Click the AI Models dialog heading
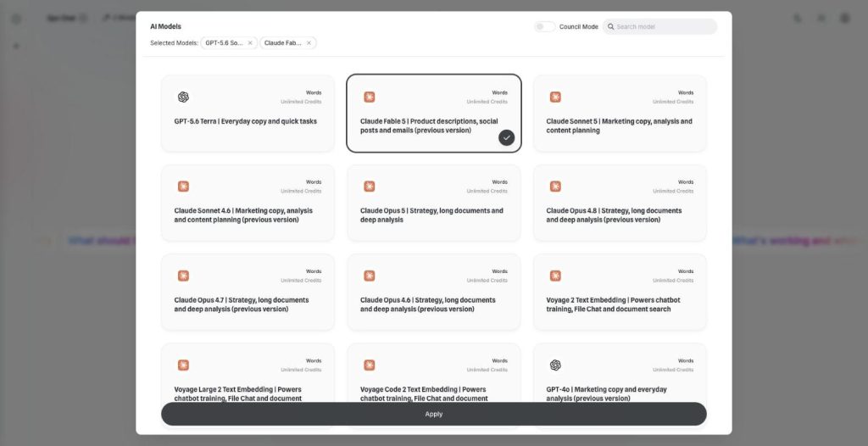The width and height of the screenshot is (868, 446). tap(165, 26)
